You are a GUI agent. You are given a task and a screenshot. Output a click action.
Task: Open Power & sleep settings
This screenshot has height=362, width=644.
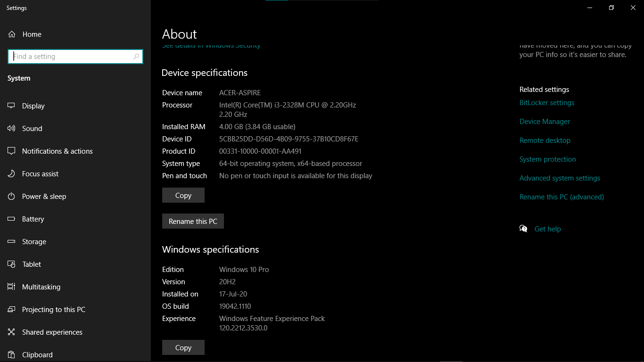(x=75, y=196)
